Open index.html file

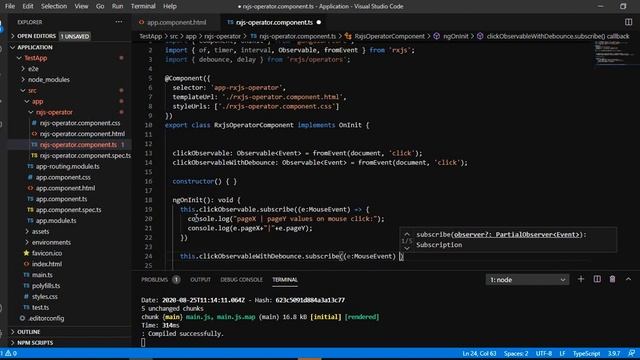[47, 264]
